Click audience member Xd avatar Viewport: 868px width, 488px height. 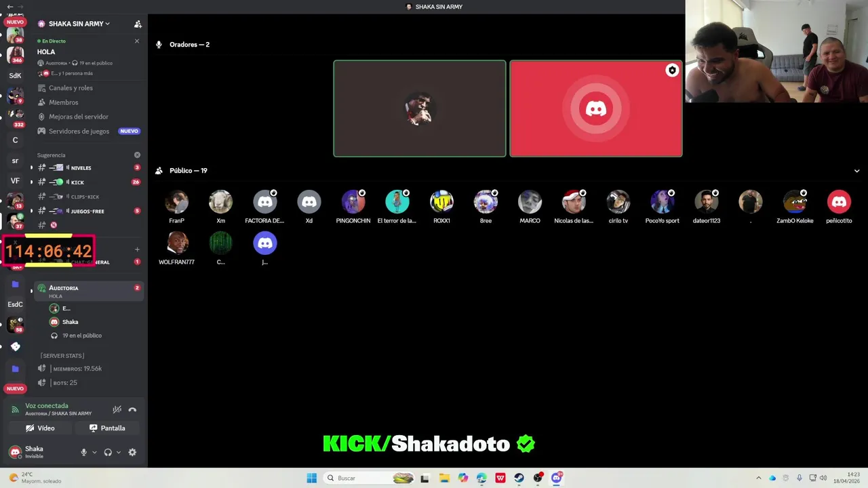309,202
